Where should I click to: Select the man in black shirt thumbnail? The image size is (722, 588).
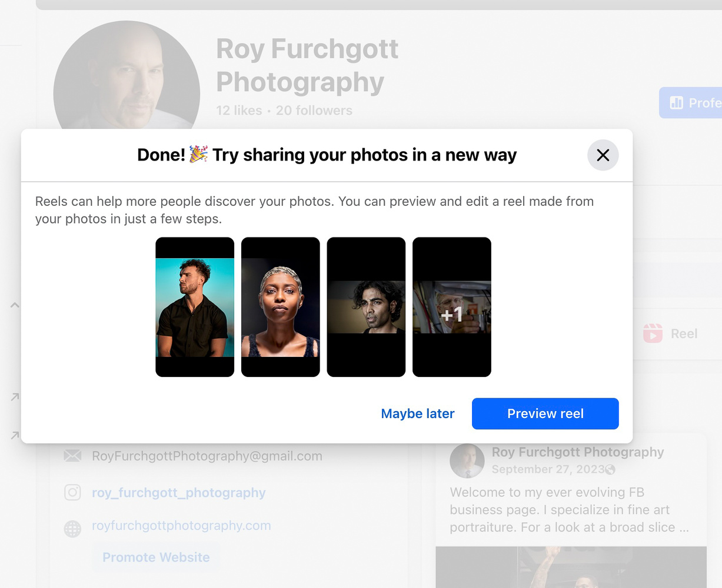[x=195, y=307]
